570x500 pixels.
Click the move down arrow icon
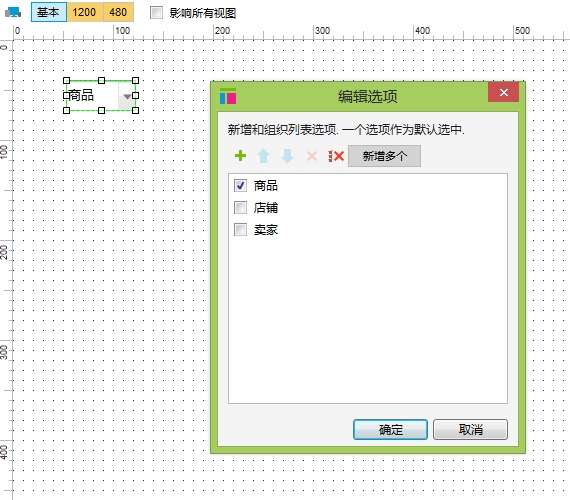click(x=287, y=156)
